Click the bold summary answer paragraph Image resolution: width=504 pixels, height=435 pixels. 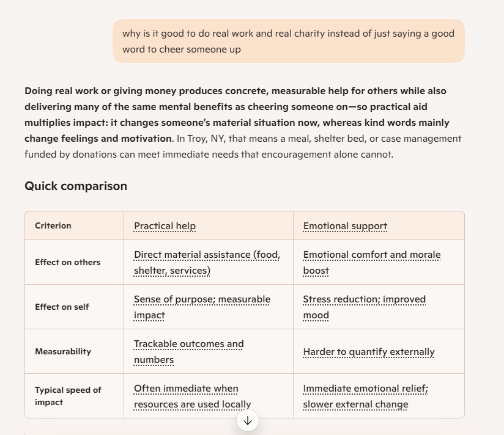235,107
